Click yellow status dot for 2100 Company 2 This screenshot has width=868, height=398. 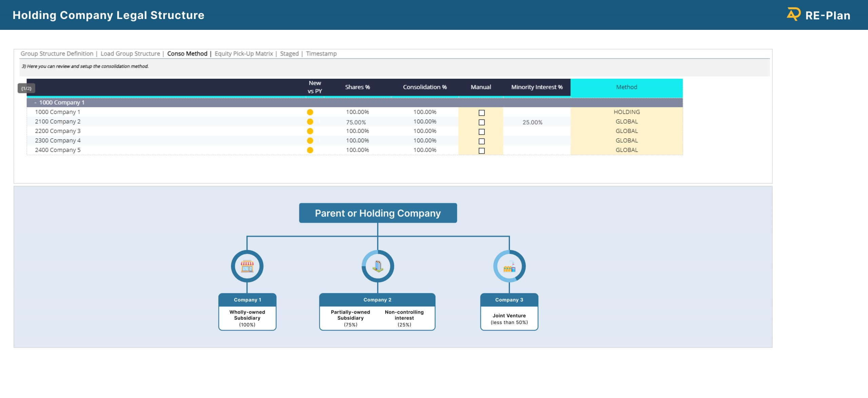tap(310, 122)
